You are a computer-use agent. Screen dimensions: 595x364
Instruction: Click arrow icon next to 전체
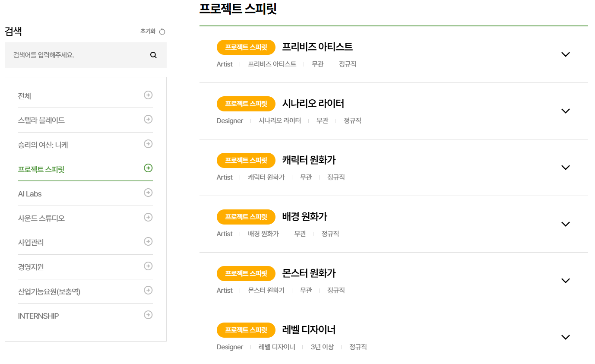point(148,95)
